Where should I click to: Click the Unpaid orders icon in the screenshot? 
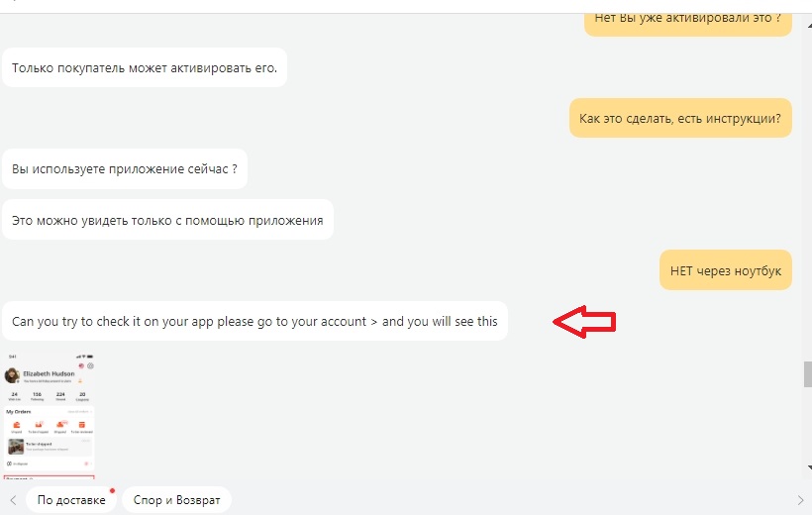pos(17,425)
